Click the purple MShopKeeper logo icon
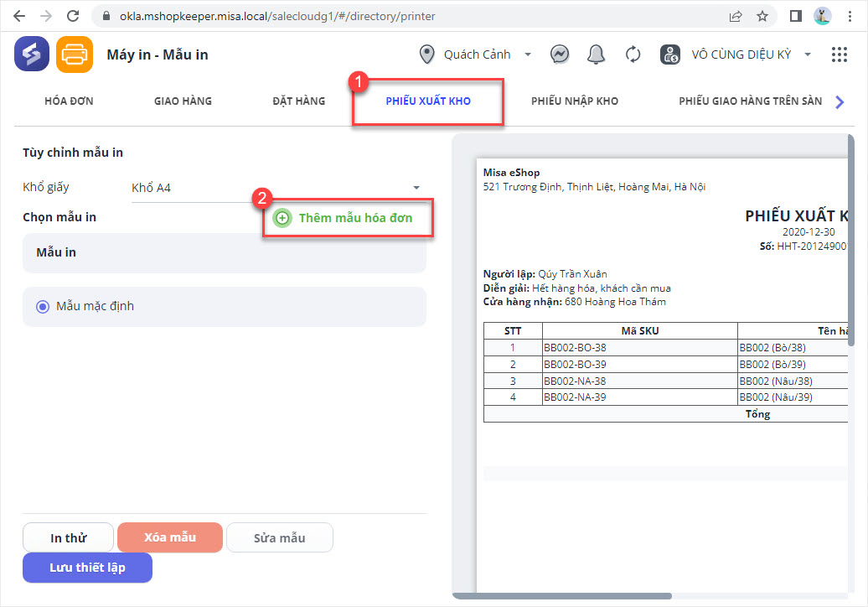This screenshot has height=607, width=868. (32, 54)
